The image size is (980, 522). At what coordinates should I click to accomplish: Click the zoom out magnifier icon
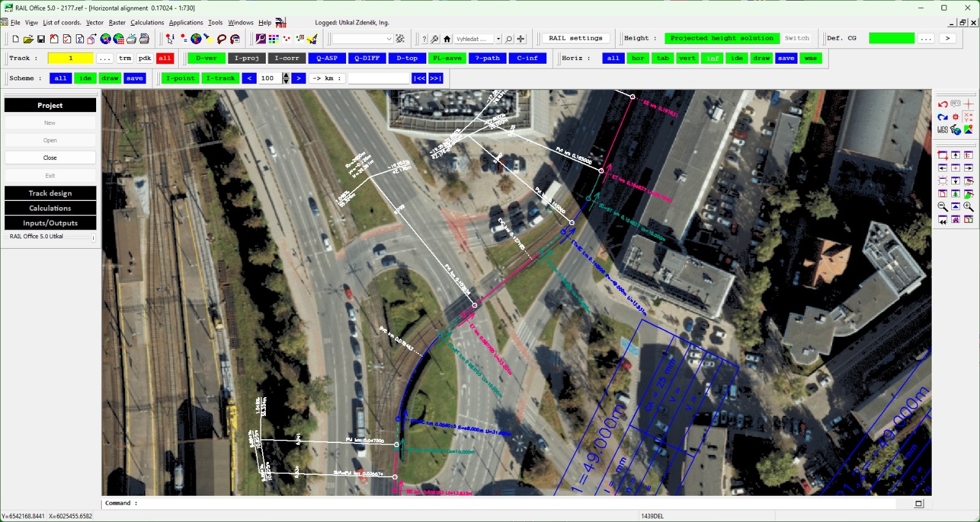tap(943, 206)
